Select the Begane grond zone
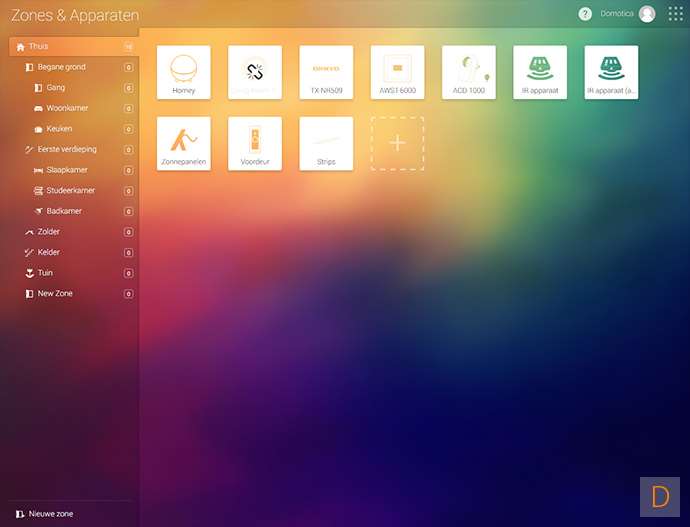Viewport: 690px width, 527px height. (x=61, y=67)
